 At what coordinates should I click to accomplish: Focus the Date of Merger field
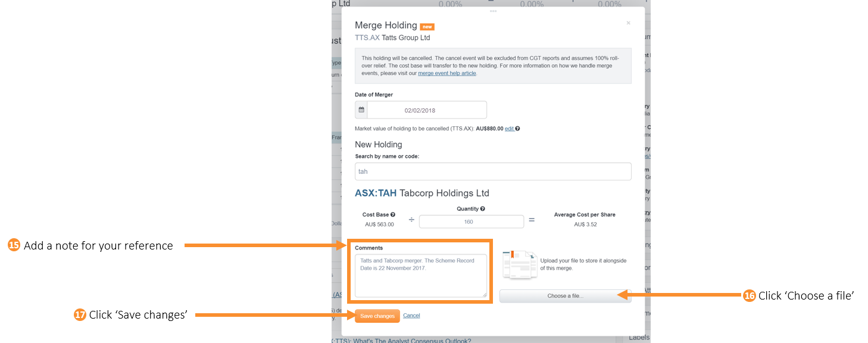[x=427, y=110]
